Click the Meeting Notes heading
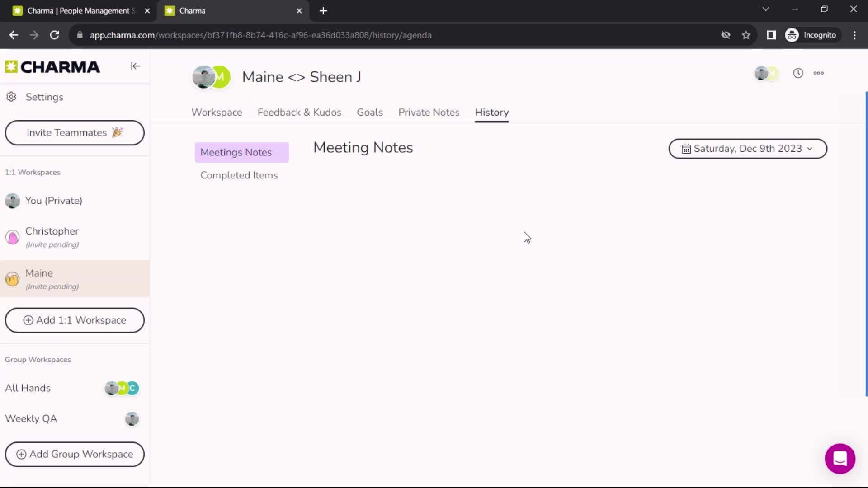 point(363,148)
